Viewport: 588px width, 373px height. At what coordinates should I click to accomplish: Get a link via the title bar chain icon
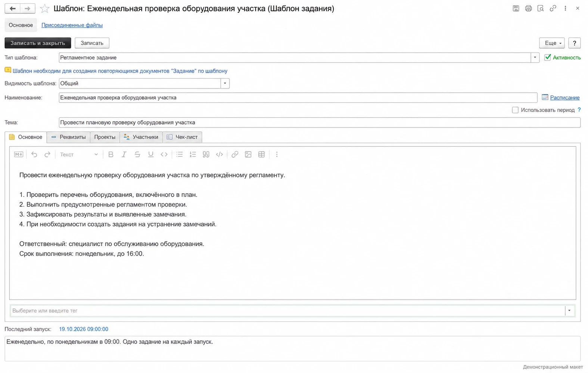coord(553,8)
